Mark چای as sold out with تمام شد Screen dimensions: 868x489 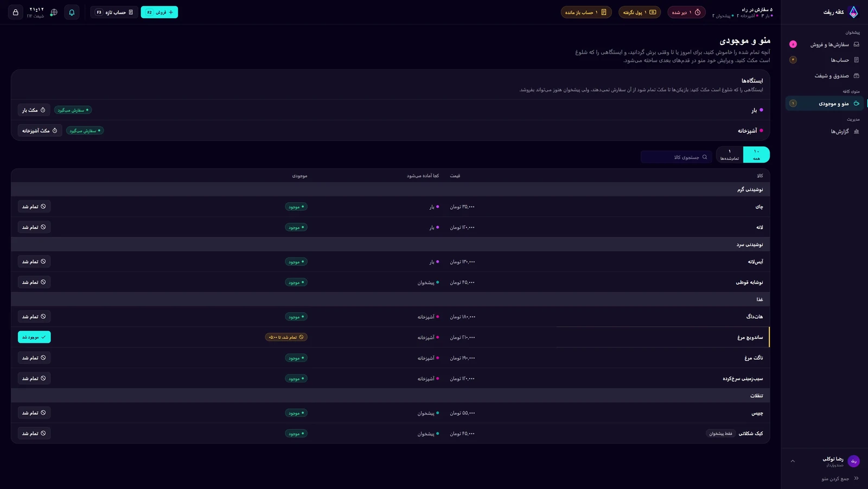[x=34, y=207]
